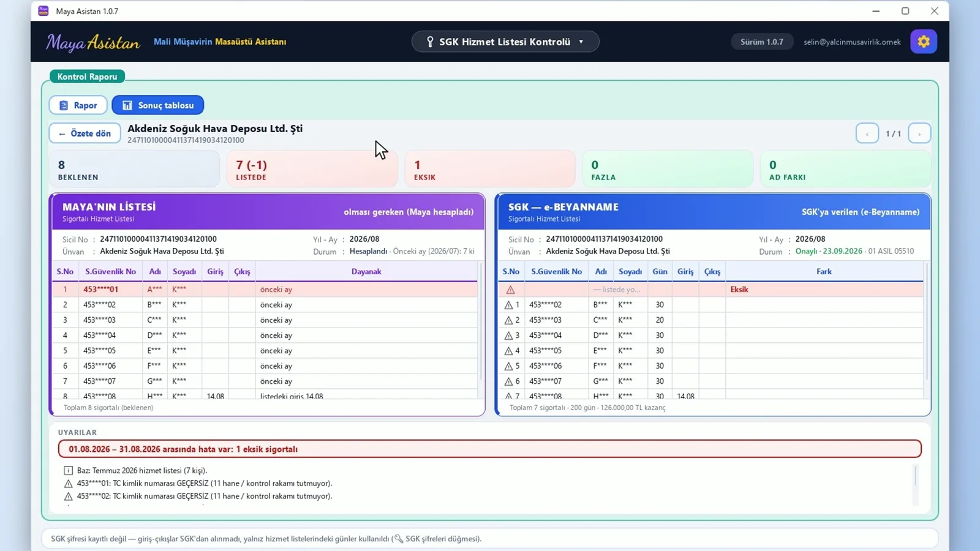Click Fark column header in SGK table

click(824, 271)
